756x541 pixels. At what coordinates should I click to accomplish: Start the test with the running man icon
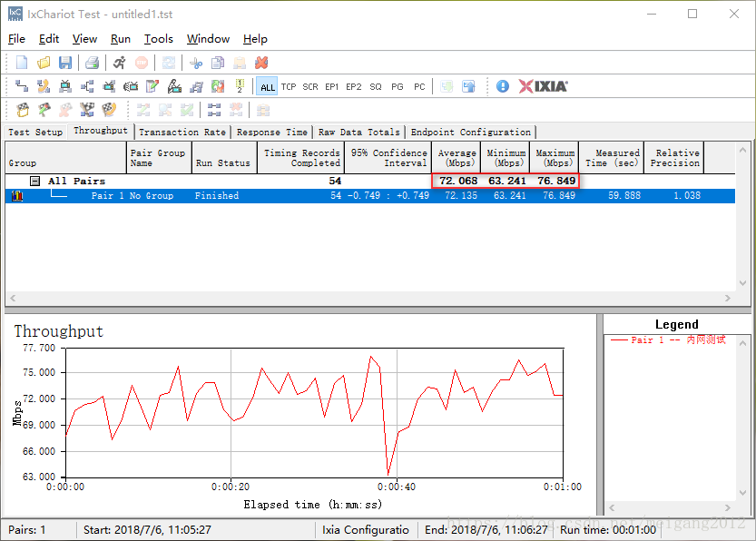click(x=120, y=63)
